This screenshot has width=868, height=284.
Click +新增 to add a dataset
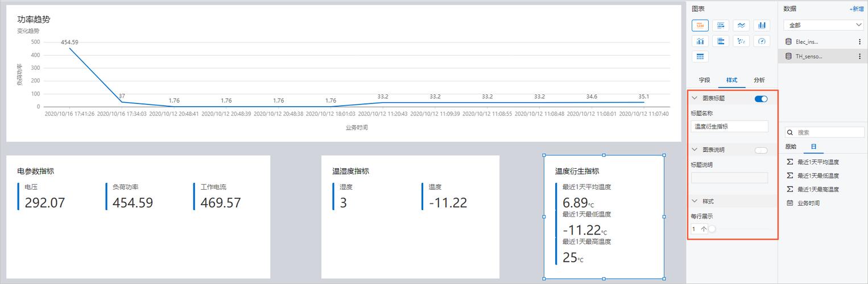(x=856, y=9)
